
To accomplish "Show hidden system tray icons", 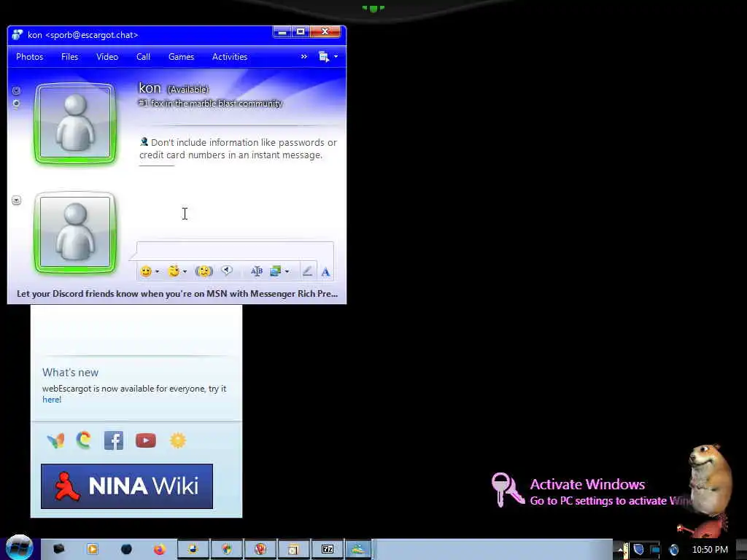I will pos(620,550).
